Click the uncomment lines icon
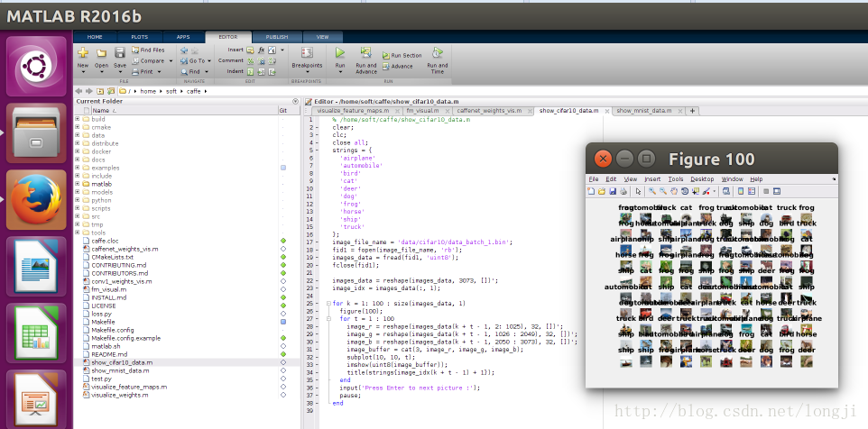 262,60
